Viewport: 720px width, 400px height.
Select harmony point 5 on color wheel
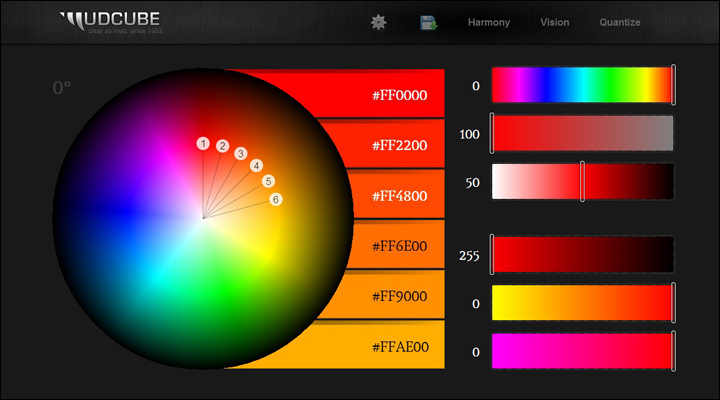click(x=268, y=182)
